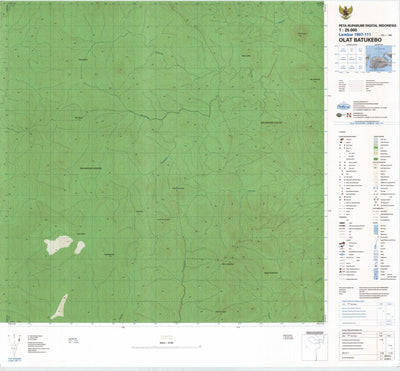Click the administrative boundary inset map
The height and width of the screenshot is (371, 400).
[315, 347]
